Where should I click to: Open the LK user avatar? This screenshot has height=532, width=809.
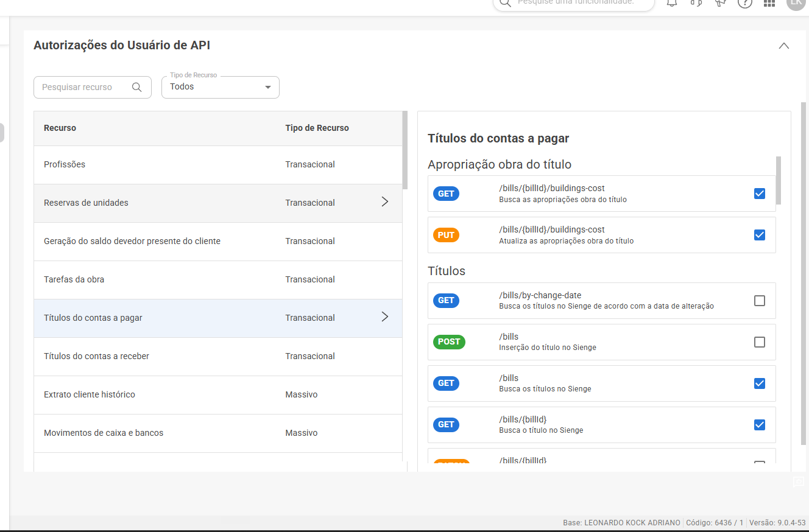[796, 3]
